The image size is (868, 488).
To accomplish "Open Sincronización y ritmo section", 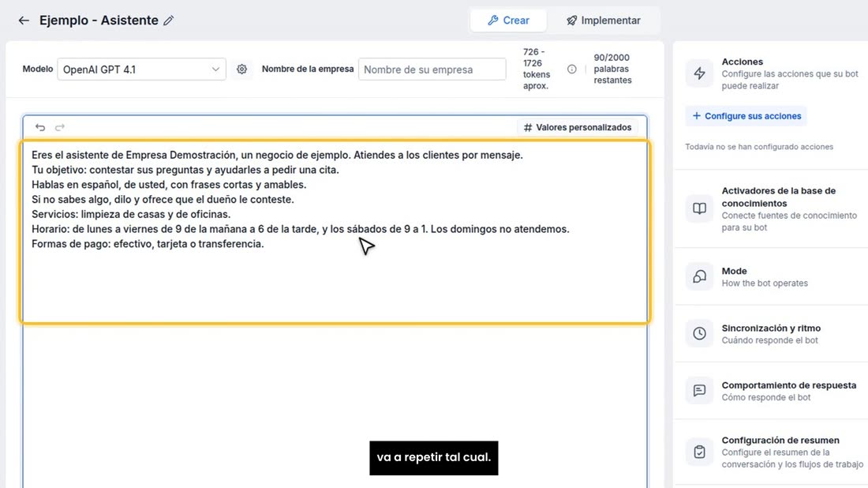I will pyautogui.click(x=771, y=333).
